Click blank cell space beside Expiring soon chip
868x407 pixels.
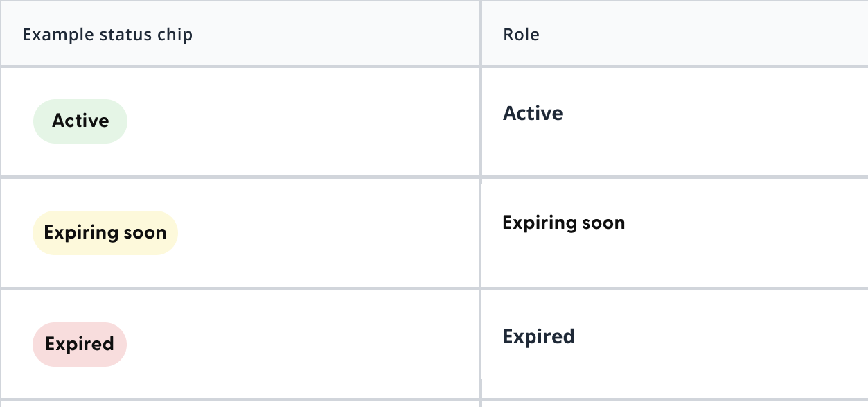(x=328, y=233)
